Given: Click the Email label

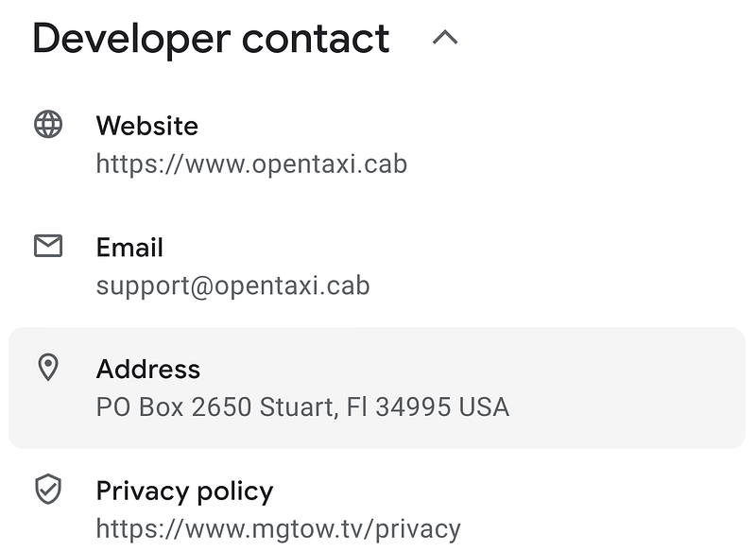Looking at the screenshot, I should (x=129, y=248).
